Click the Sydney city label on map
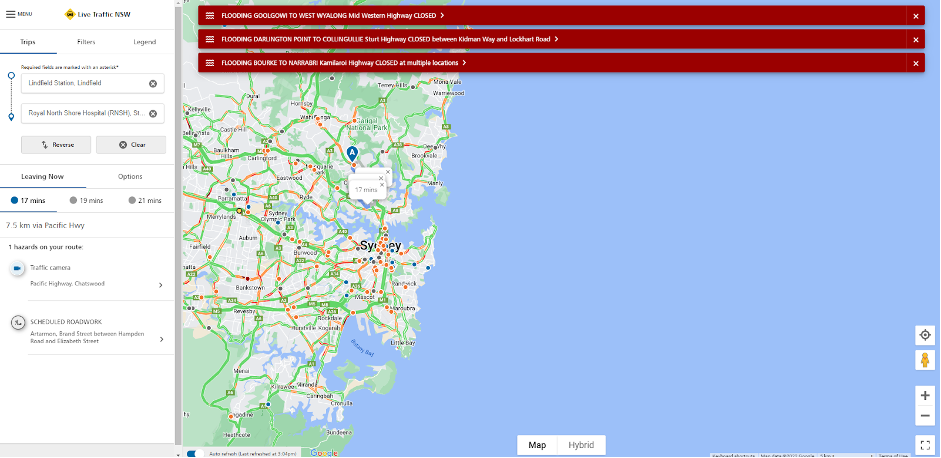This screenshot has height=458, width=941. (x=380, y=246)
